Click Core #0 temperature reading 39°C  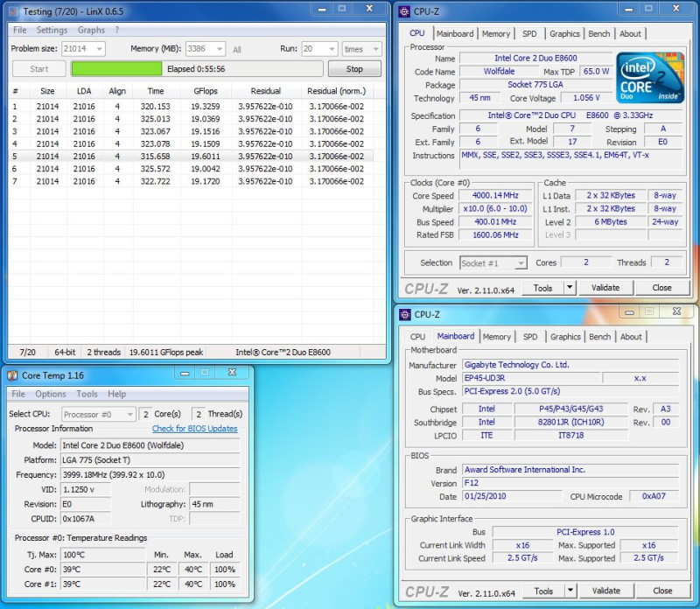103,570
